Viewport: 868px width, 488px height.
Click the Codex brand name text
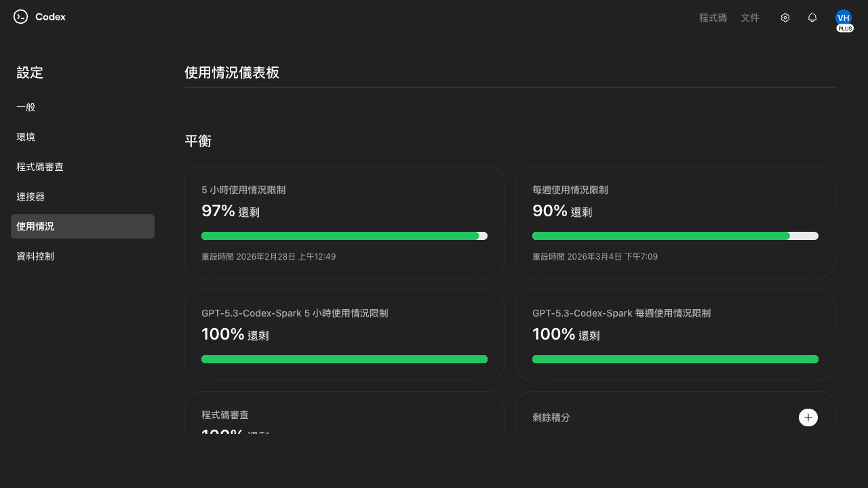tap(51, 17)
